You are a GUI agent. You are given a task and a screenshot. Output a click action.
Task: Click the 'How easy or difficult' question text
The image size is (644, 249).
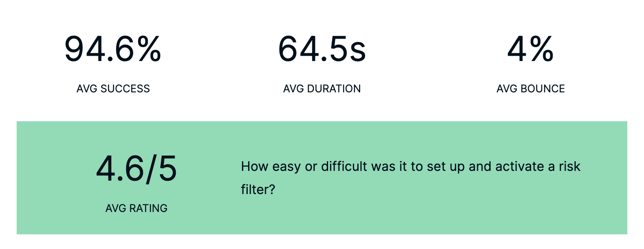[411, 178]
